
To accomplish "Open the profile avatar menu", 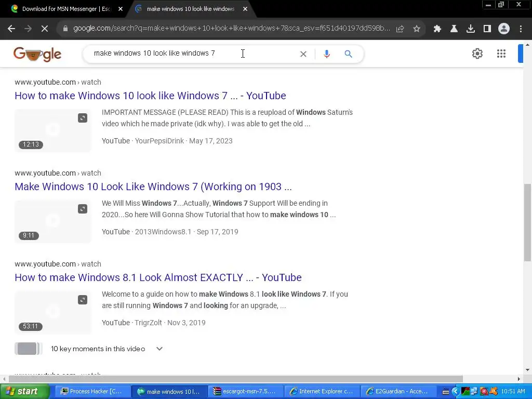I will [x=504, y=29].
